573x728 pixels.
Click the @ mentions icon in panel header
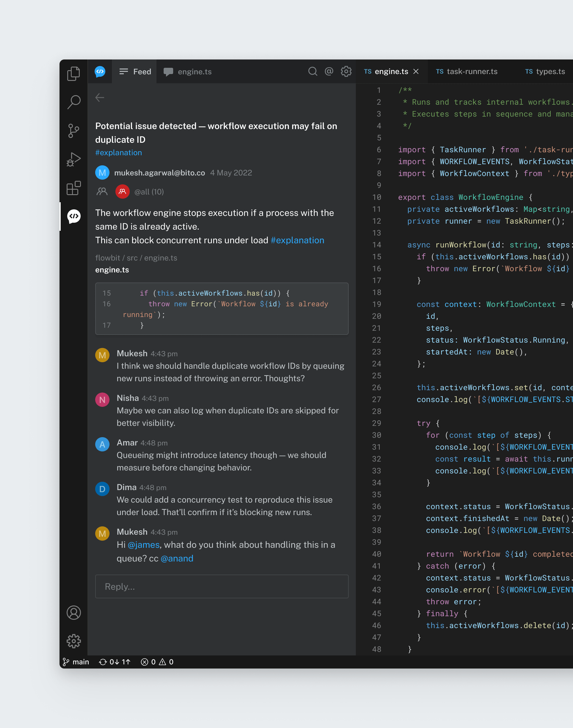[329, 71]
